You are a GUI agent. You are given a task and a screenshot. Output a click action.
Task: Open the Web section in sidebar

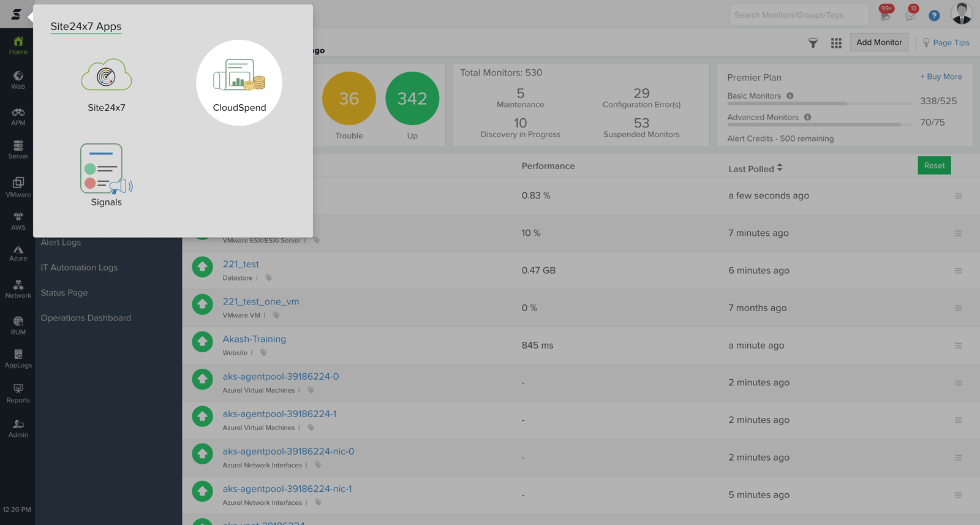pos(18,80)
